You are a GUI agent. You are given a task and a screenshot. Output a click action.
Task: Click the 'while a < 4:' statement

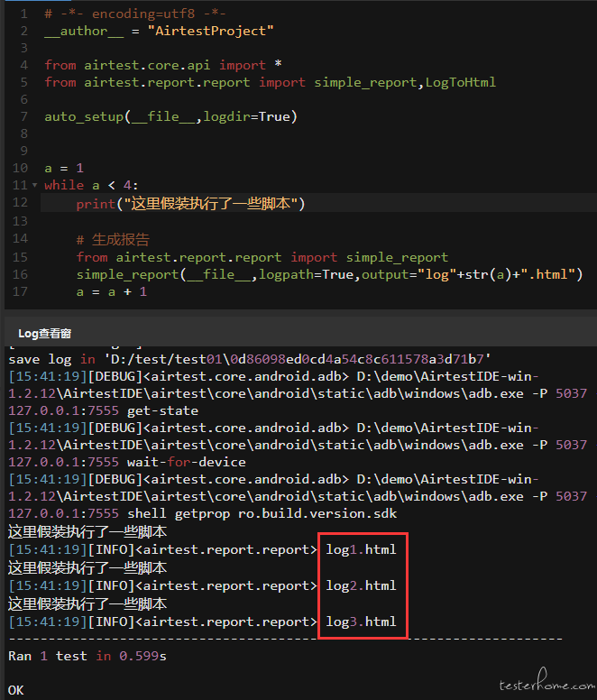click(91, 185)
